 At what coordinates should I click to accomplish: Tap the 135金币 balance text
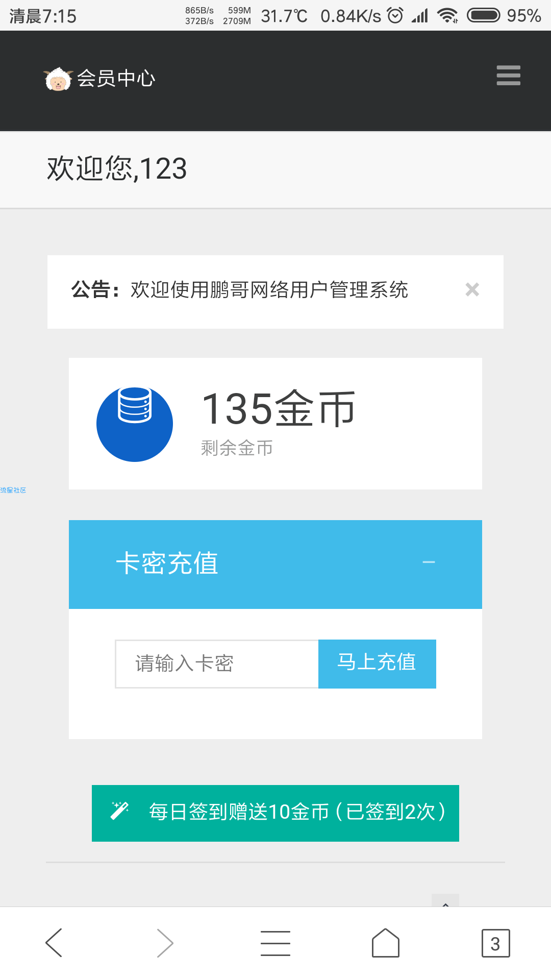pyautogui.click(x=279, y=409)
